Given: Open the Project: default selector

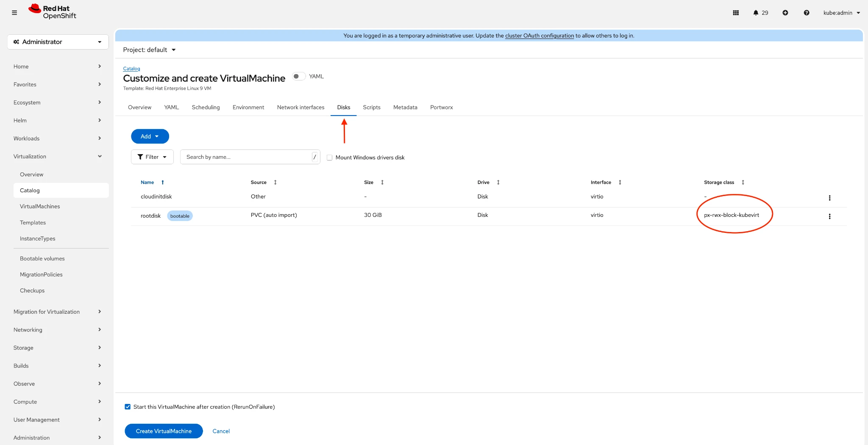Looking at the screenshot, I should pos(149,50).
